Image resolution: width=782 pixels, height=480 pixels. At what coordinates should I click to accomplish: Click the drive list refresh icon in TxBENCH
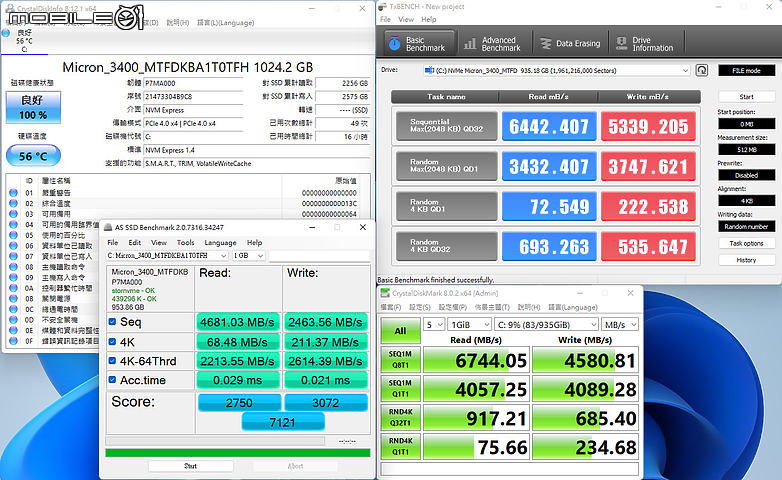702,70
